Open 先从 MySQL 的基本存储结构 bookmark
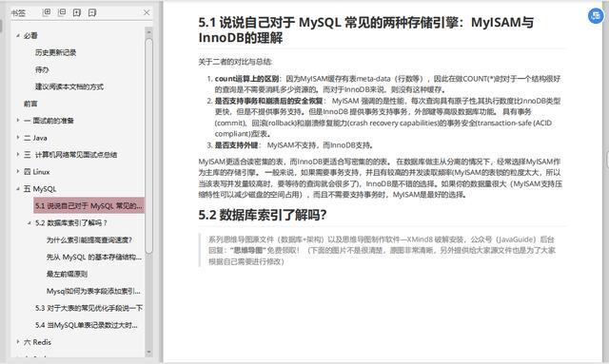This screenshot has width=609, height=364. (x=94, y=257)
